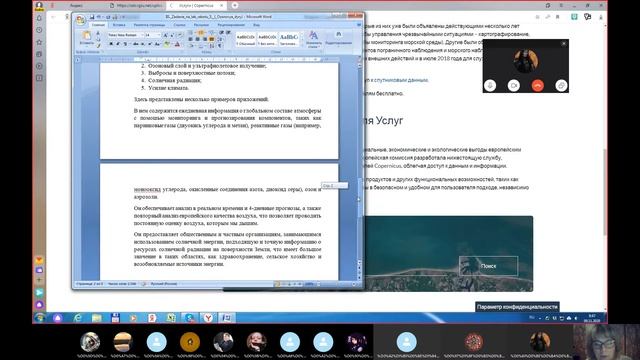Show paragraph marks with pilcrow icon
The image size is (640, 360).
pyautogui.click(x=221, y=46)
